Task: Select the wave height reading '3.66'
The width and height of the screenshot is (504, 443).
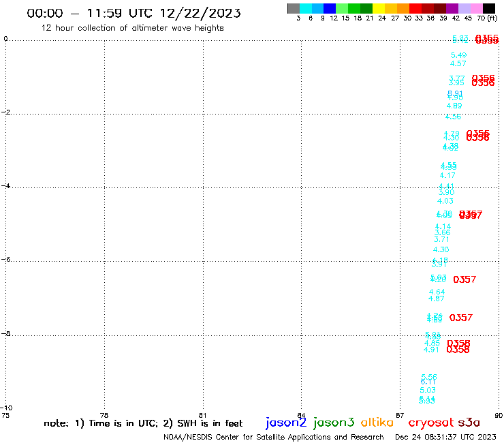Action: point(442,232)
